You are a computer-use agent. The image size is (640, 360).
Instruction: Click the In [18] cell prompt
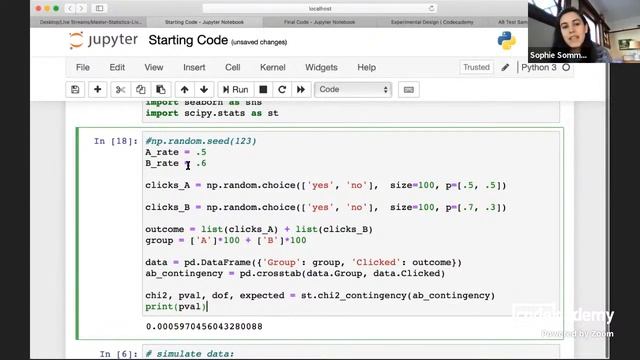116,141
